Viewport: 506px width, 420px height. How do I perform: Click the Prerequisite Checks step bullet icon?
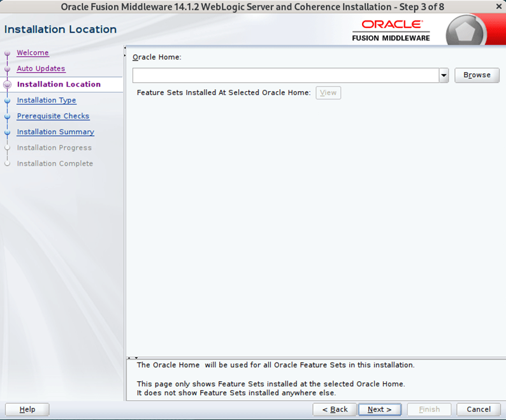coord(8,117)
